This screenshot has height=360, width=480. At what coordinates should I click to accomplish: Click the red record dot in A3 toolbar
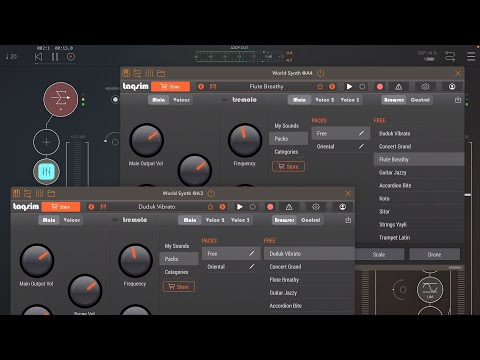tap(270, 207)
